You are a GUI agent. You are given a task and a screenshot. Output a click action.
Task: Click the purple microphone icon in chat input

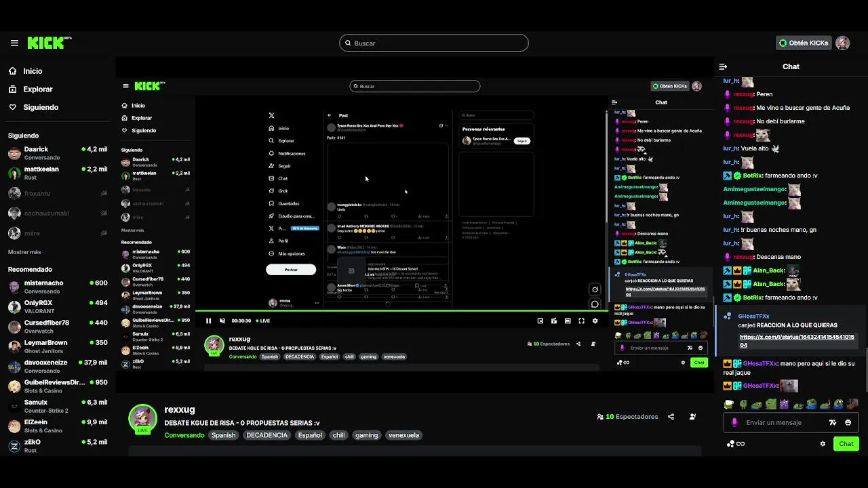(734, 422)
